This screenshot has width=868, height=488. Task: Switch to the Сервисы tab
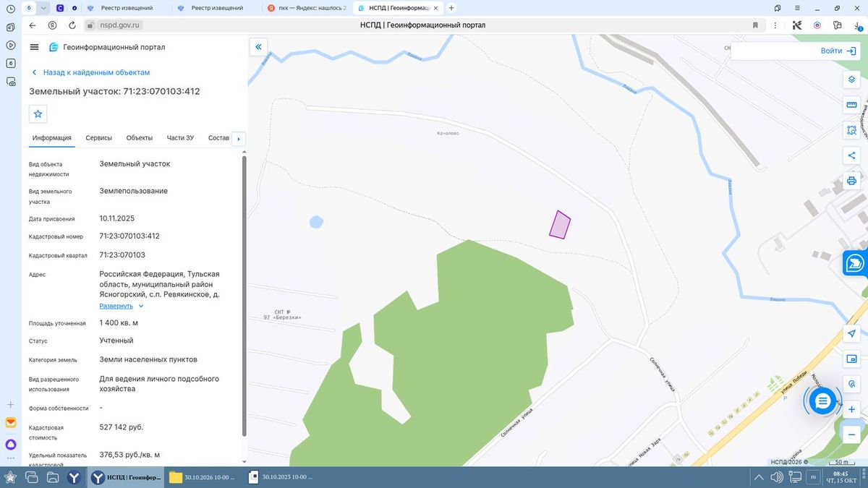point(98,138)
